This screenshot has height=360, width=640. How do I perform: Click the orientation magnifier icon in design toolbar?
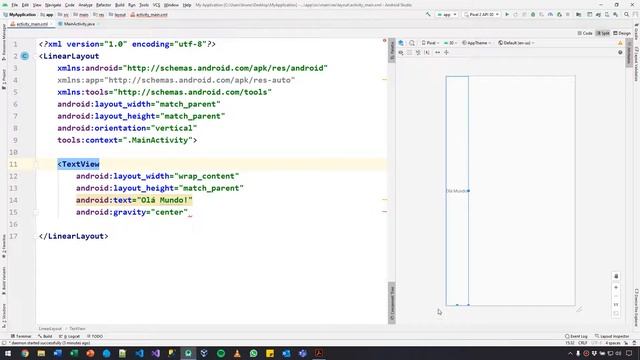[412, 43]
